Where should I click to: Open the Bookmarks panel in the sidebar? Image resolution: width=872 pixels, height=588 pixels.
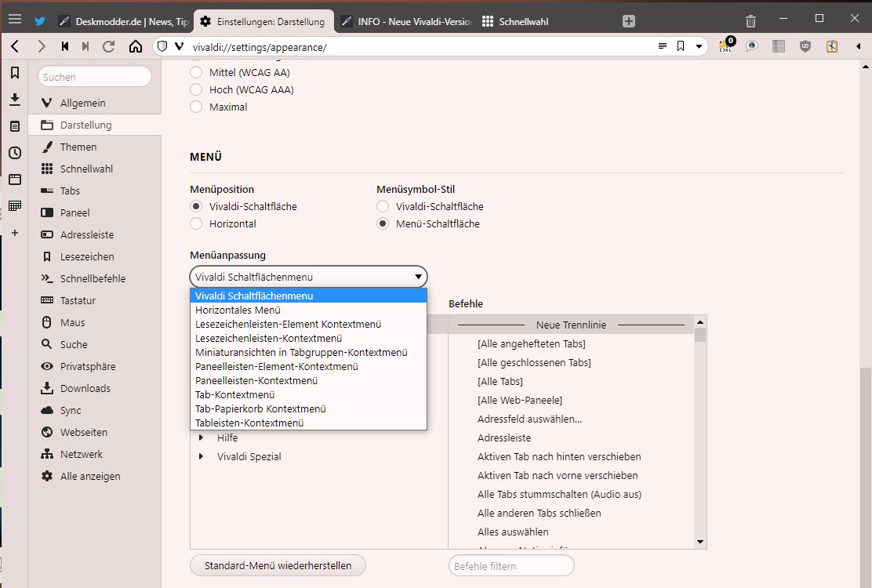15,73
